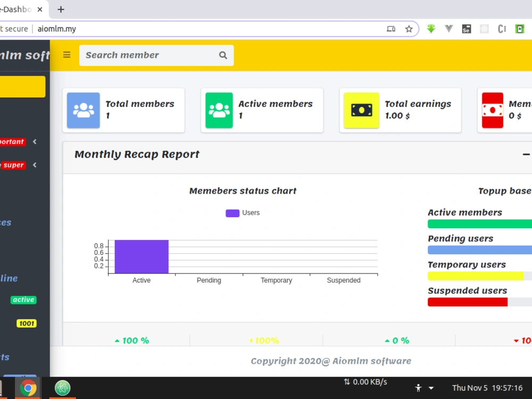
Task: Click the Active bar in members chart
Action: point(142,256)
